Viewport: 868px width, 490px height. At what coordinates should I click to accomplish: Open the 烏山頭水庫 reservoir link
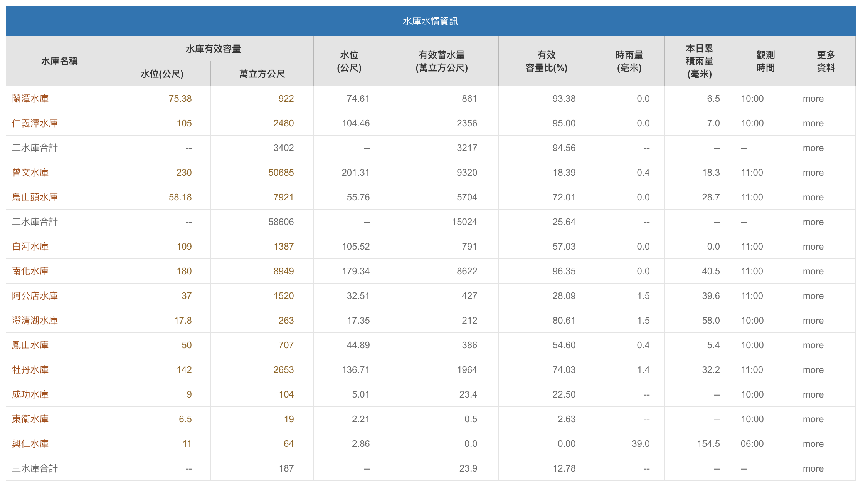(x=35, y=197)
